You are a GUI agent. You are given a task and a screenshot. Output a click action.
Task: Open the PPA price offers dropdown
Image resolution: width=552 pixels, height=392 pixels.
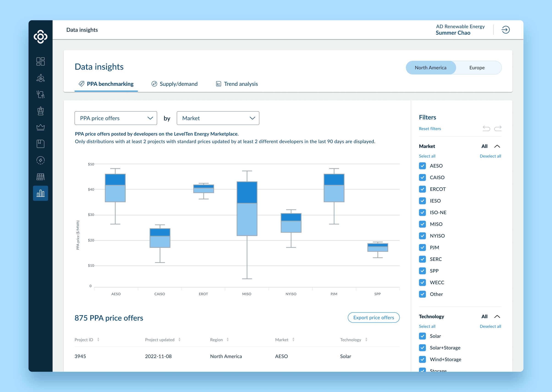tap(116, 118)
